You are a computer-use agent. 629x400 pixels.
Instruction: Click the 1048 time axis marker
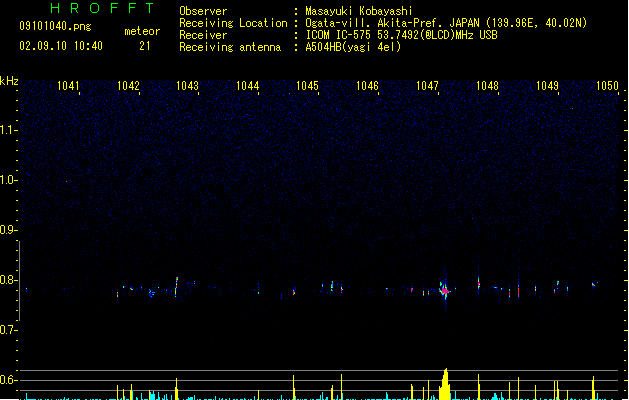click(487, 86)
